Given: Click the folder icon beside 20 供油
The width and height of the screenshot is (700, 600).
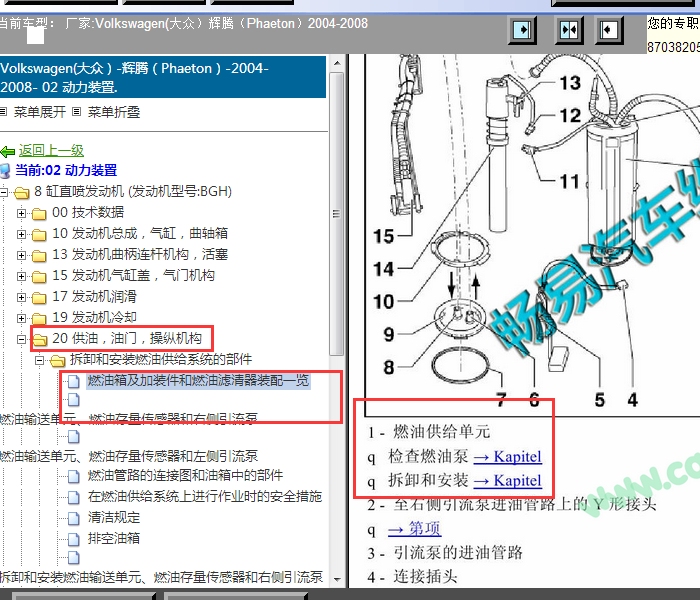Looking at the screenshot, I should [x=39, y=340].
